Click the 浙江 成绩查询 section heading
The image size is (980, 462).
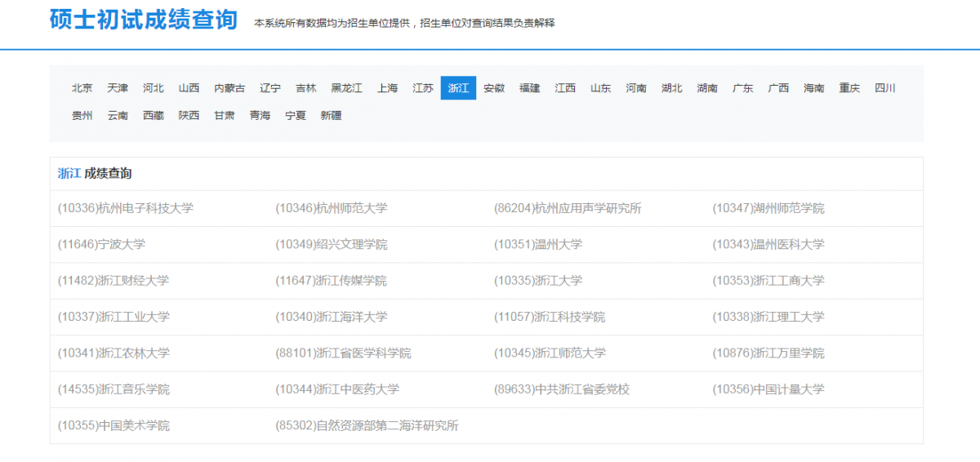[x=95, y=173]
